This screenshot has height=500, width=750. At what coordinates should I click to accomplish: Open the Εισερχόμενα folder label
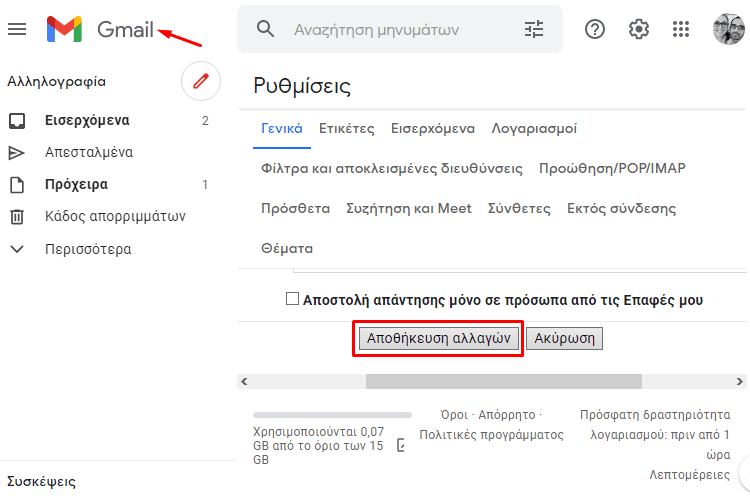click(87, 121)
